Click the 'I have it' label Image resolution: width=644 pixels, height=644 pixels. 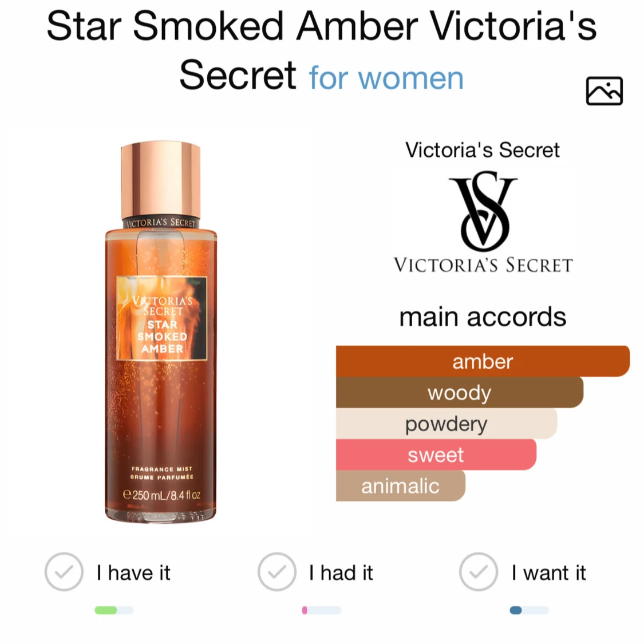click(133, 572)
